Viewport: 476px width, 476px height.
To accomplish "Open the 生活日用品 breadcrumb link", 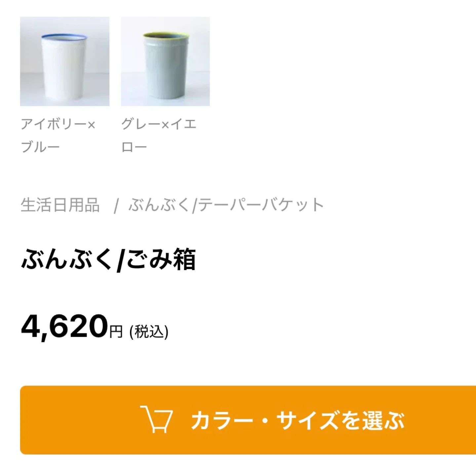I will [60, 205].
